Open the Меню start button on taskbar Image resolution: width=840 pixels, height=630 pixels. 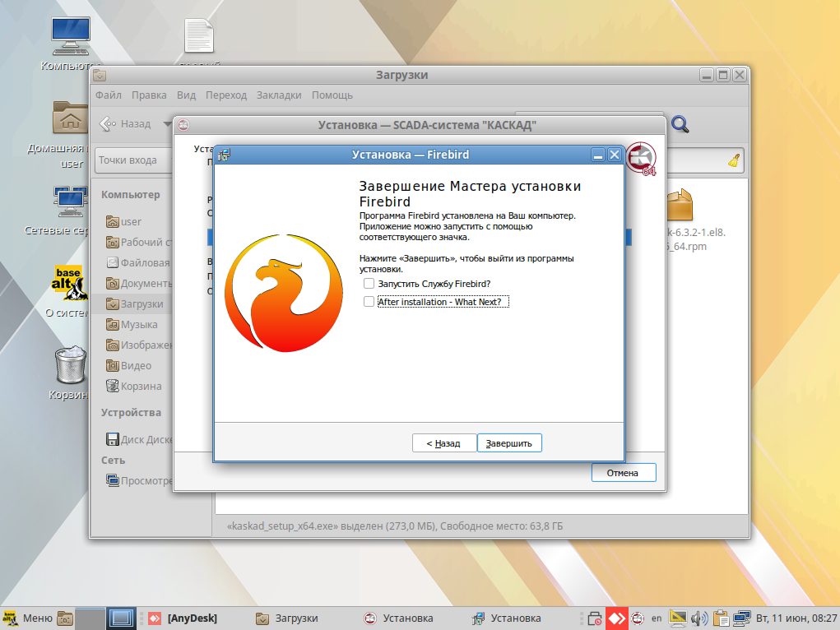(x=27, y=618)
